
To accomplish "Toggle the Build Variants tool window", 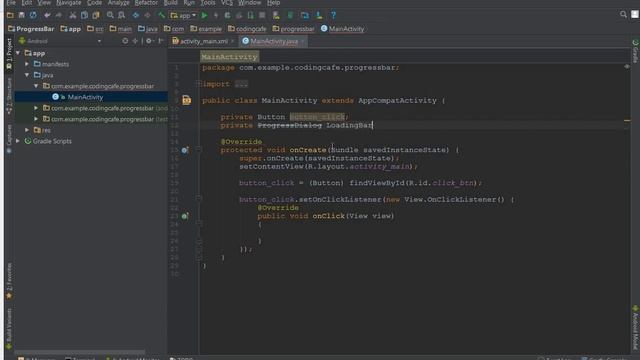I will (x=9, y=329).
